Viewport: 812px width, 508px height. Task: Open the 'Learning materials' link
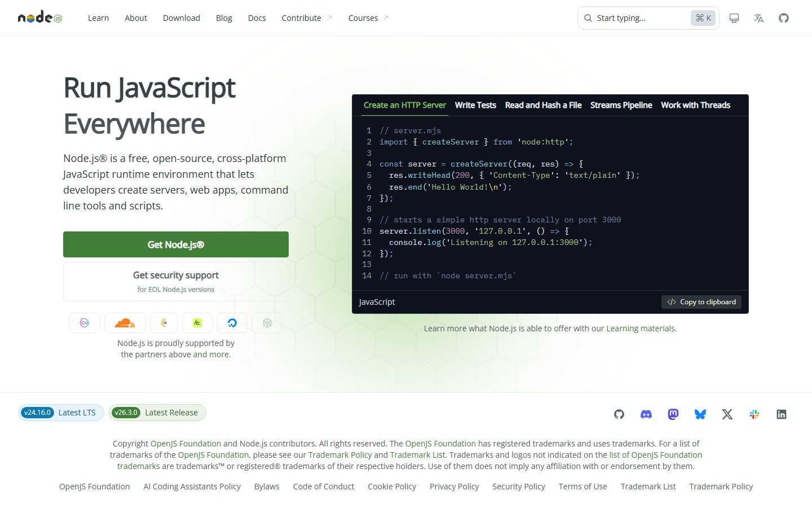[x=641, y=329]
